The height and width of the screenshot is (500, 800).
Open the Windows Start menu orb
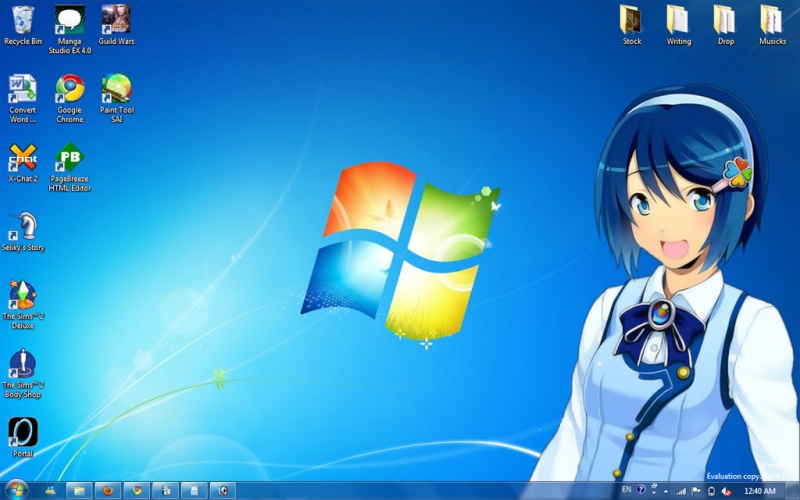point(16,490)
